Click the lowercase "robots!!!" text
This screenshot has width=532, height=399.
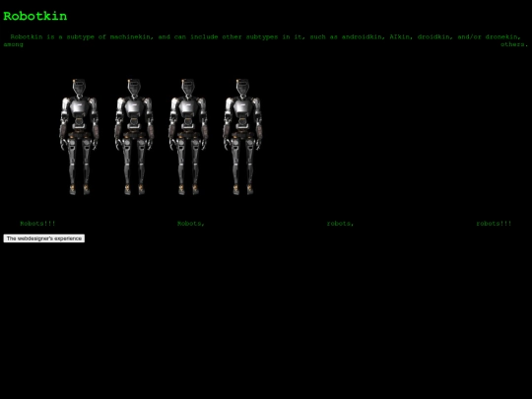pyautogui.click(x=494, y=224)
